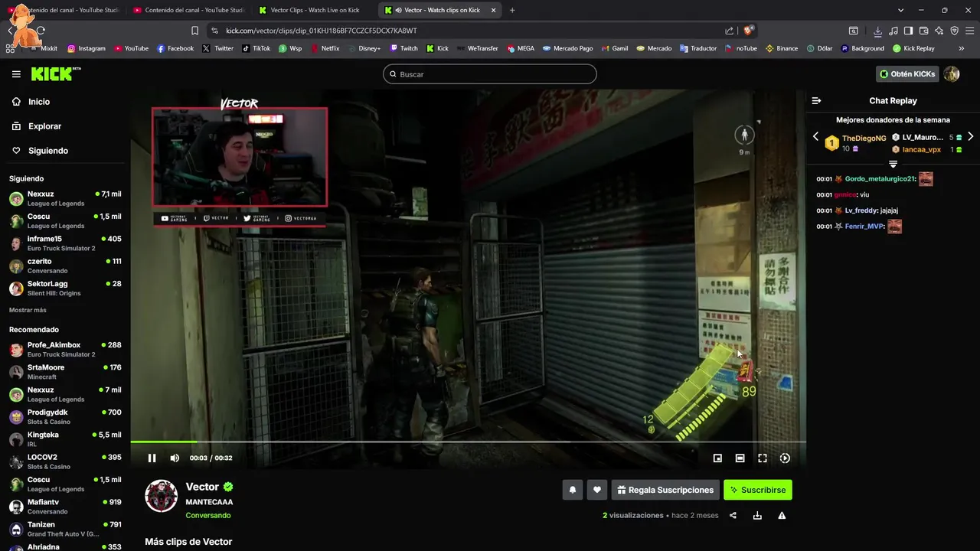Seek along the video progress bar

[468, 442]
